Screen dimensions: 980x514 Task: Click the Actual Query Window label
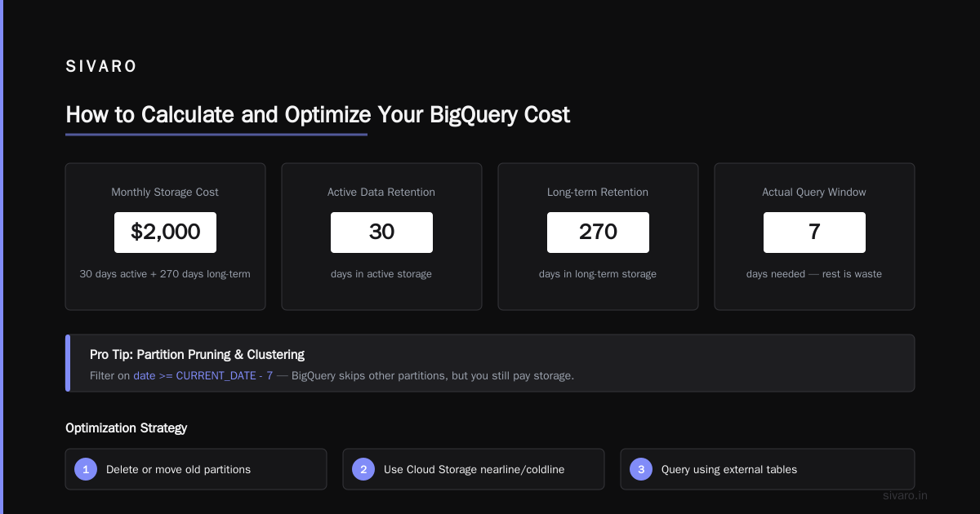pos(814,193)
